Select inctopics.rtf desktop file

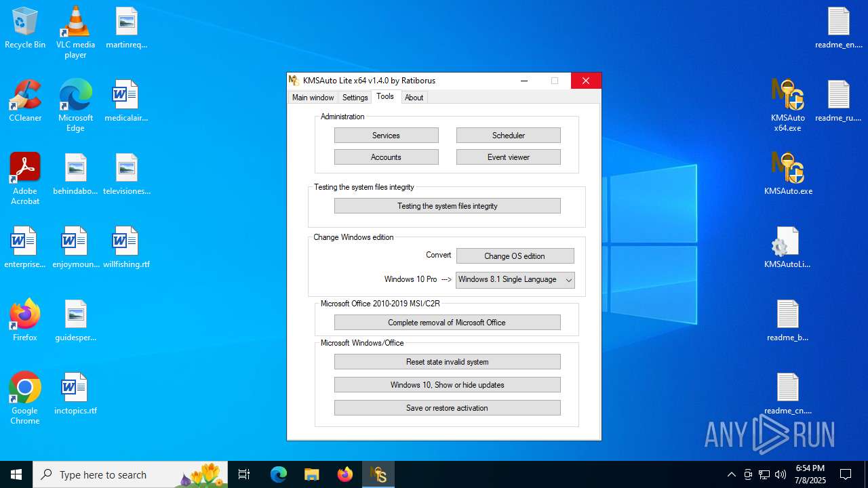pyautogui.click(x=75, y=394)
